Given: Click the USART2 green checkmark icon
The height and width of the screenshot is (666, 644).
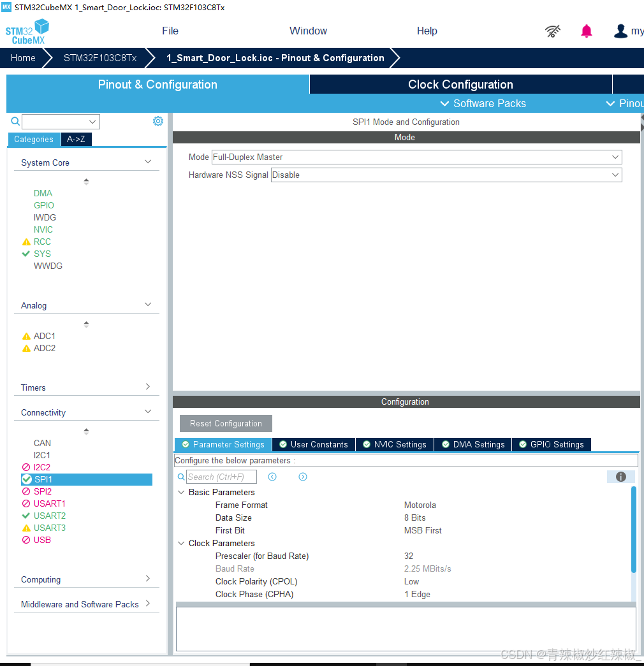Looking at the screenshot, I should 26,516.
